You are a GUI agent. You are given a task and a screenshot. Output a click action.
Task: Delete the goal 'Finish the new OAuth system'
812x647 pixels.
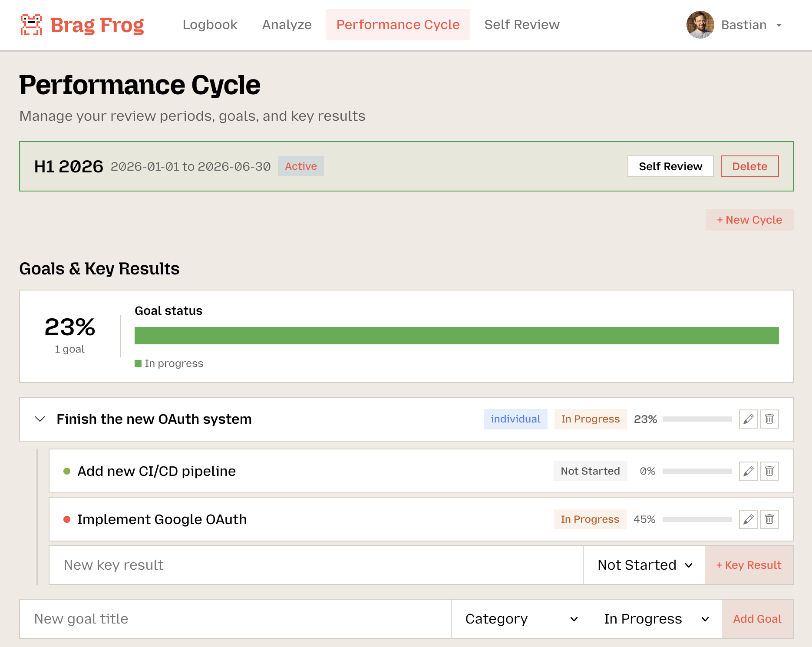[x=769, y=419]
